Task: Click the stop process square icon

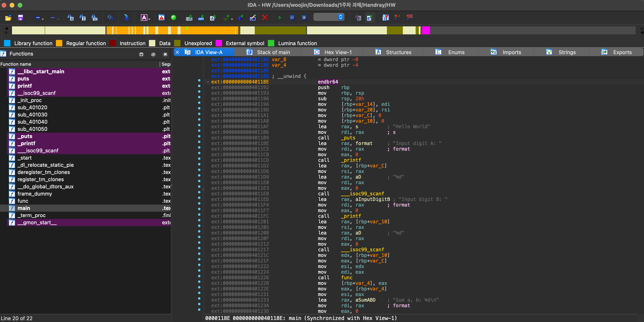Action: pos(304,18)
